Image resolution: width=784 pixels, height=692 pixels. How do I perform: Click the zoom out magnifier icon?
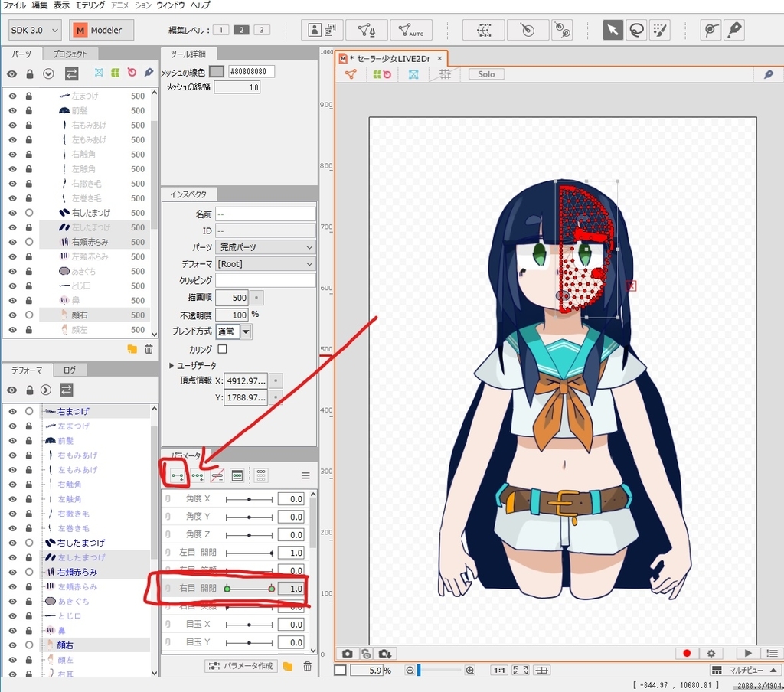pos(410,671)
